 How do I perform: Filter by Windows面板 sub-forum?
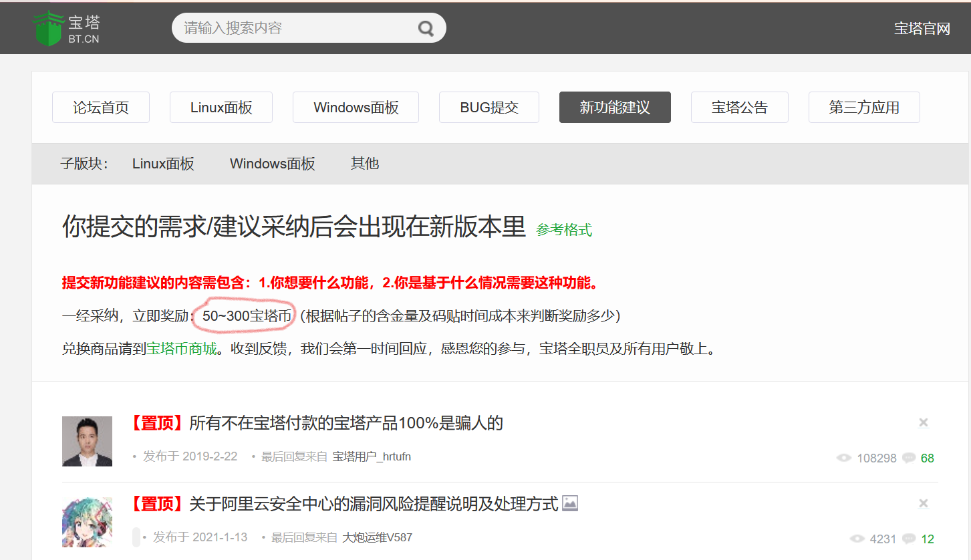[x=273, y=164]
